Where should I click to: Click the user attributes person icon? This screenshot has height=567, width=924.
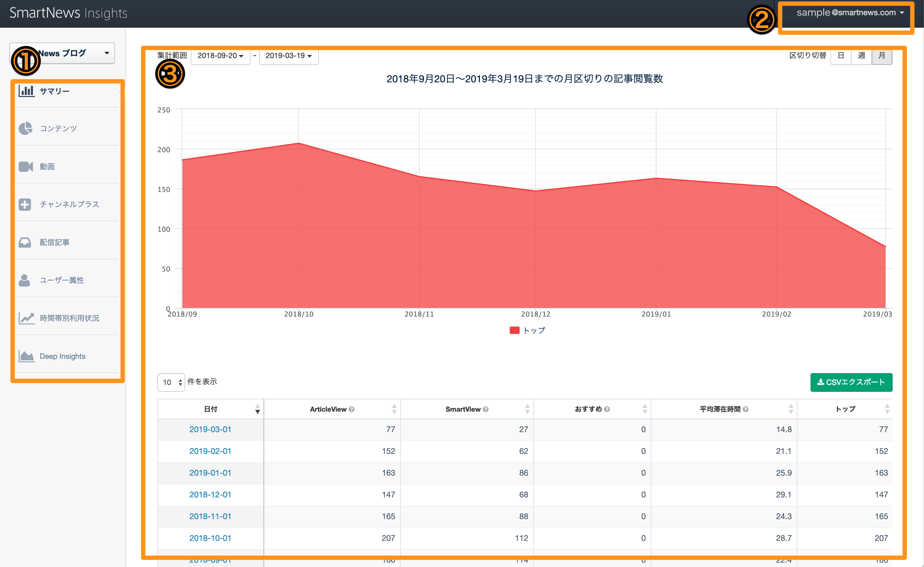pos(24,280)
